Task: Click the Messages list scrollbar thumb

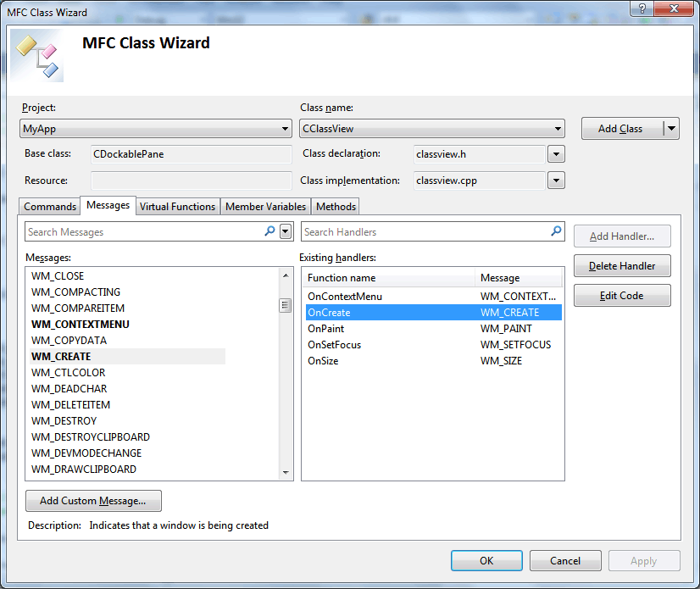Action: point(286,305)
